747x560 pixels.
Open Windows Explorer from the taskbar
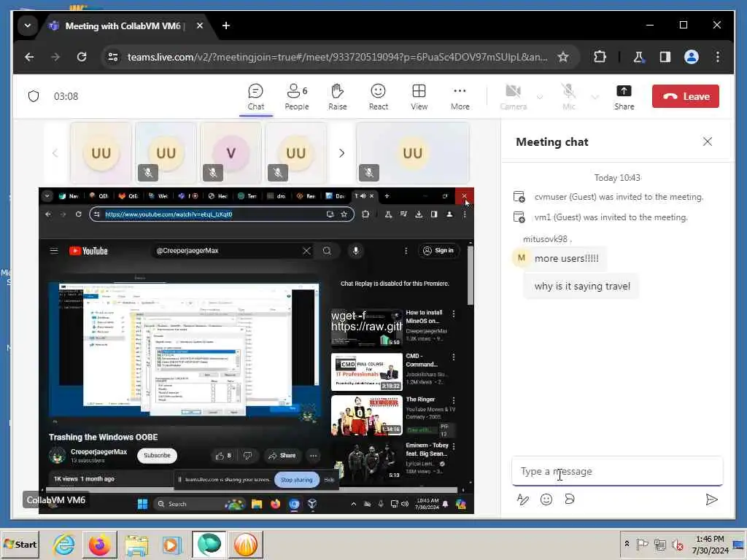pyautogui.click(x=136, y=544)
